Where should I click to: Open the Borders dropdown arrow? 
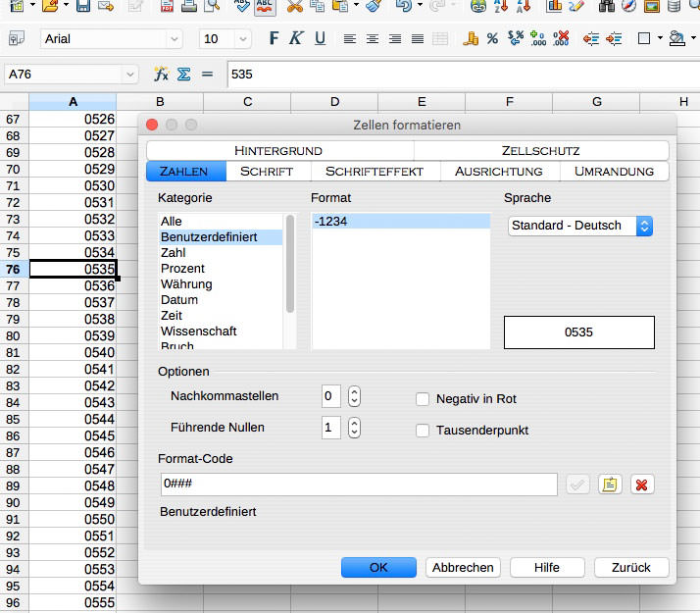[x=660, y=38]
